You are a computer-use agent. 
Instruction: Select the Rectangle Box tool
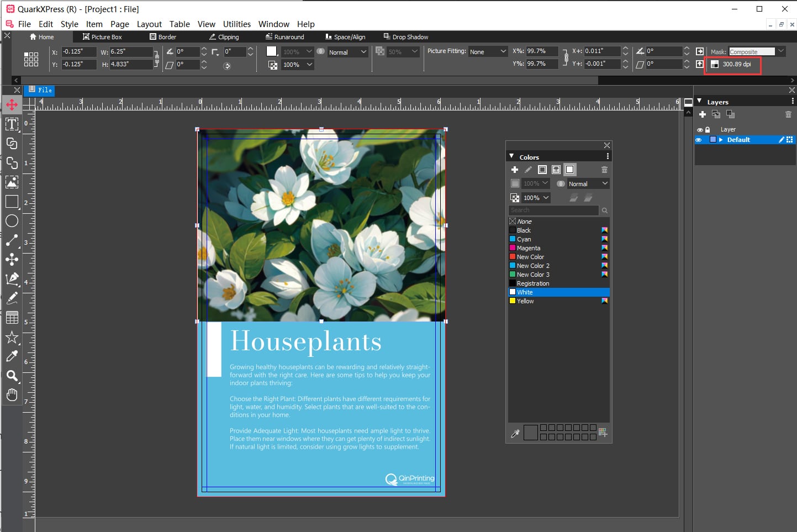pyautogui.click(x=12, y=201)
